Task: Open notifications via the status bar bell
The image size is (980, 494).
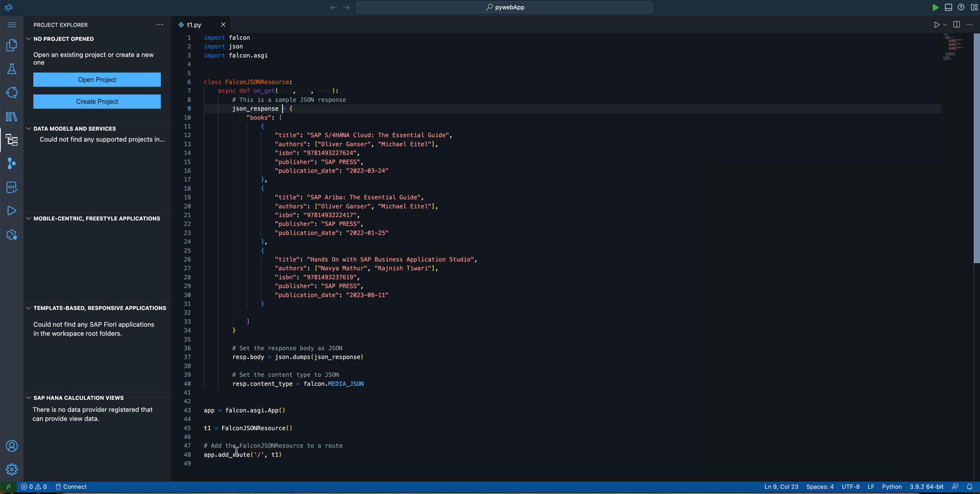Action: (x=970, y=487)
